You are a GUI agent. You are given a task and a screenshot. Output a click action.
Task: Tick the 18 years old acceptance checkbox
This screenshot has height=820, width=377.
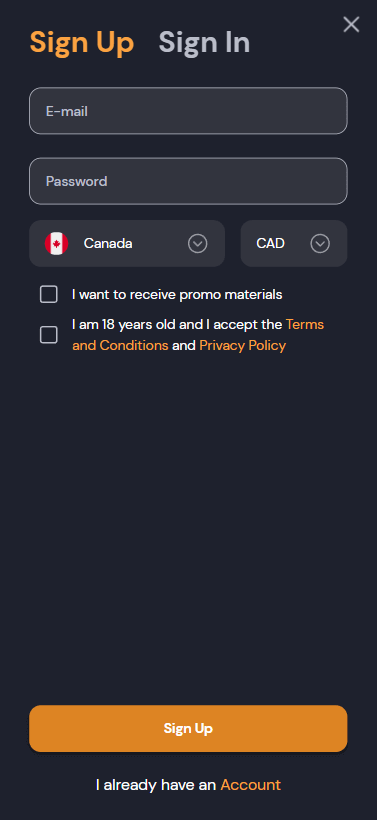(49, 335)
